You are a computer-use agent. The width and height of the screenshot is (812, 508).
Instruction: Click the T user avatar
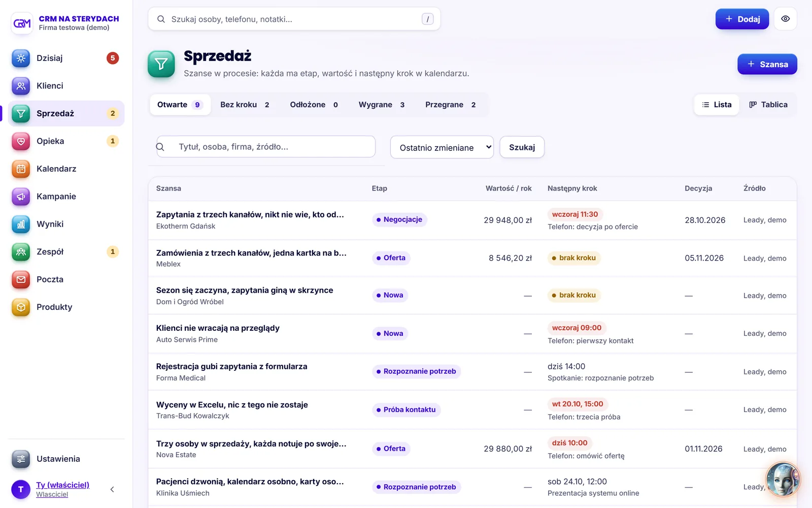point(21,489)
